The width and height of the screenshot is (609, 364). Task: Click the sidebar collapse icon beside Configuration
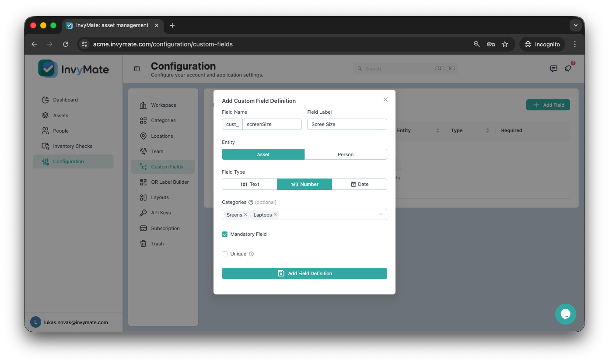pyautogui.click(x=137, y=69)
